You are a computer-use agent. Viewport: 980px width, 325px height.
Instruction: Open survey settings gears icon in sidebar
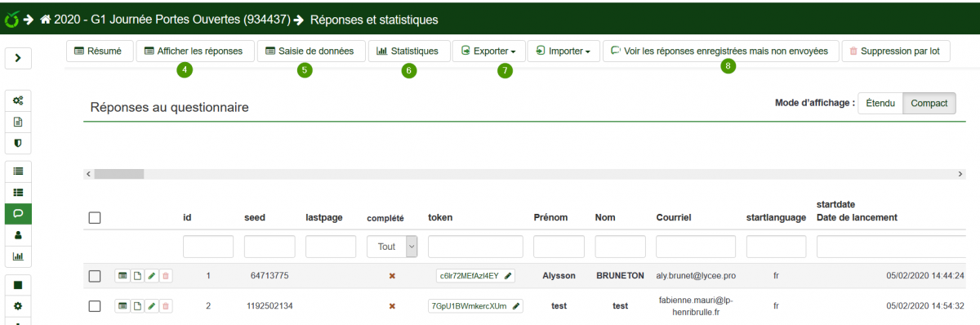[18, 100]
